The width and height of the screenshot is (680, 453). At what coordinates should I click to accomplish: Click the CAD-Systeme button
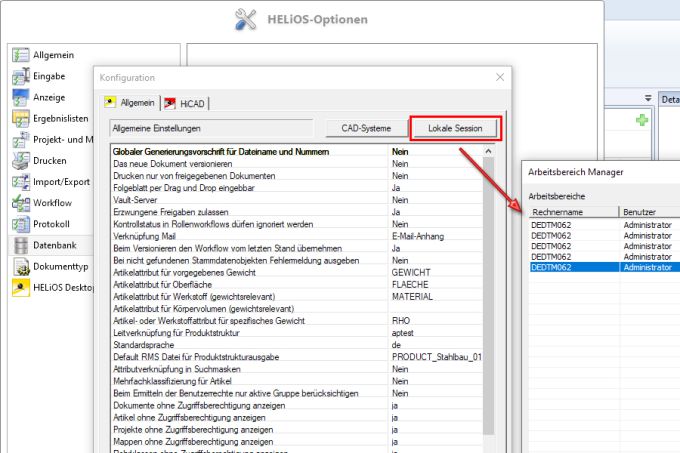click(366, 128)
